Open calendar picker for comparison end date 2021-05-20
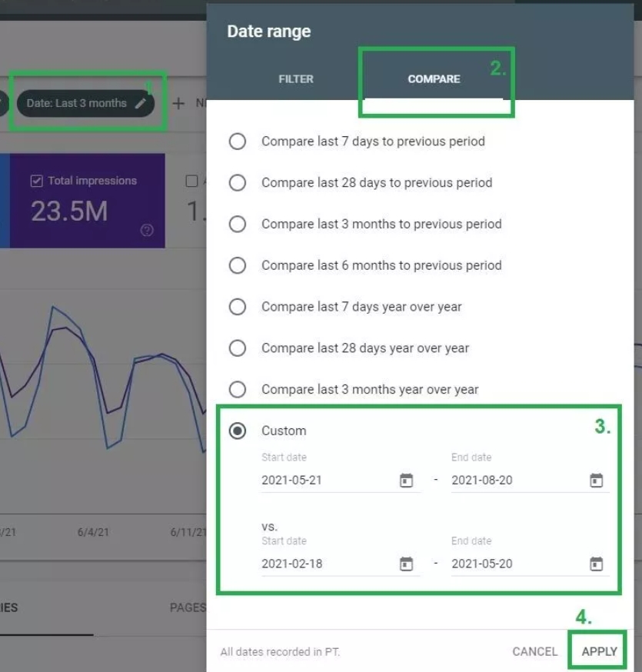Screen dimensions: 642x672 [596, 563]
